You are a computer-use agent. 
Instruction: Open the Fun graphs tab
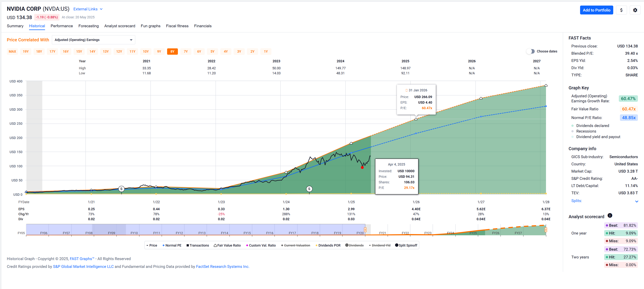click(150, 26)
